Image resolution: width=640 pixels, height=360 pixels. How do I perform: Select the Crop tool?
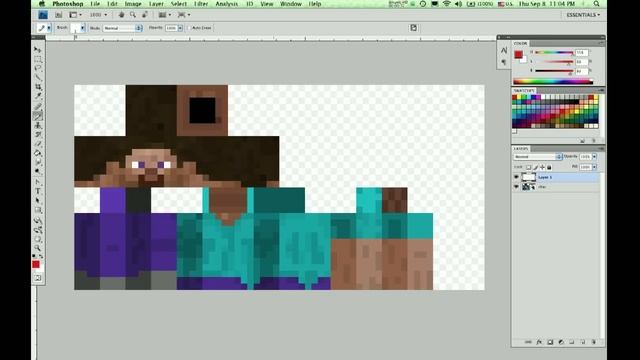point(38,87)
